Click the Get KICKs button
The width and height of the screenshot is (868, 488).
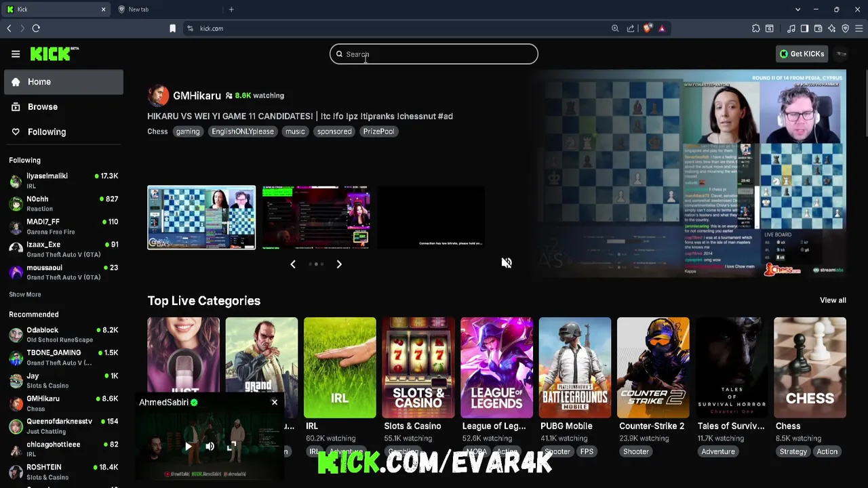click(802, 54)
